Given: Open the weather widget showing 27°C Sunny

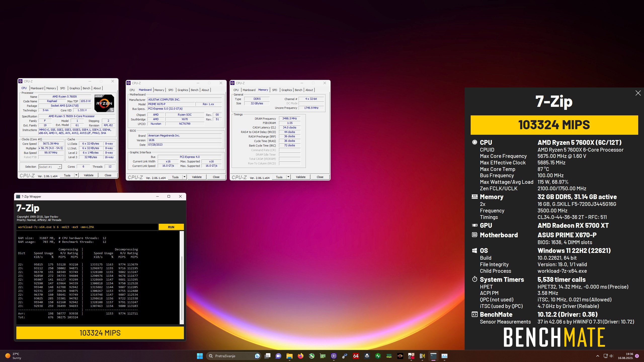Looking at the screenshot, I should coord(14,356).
